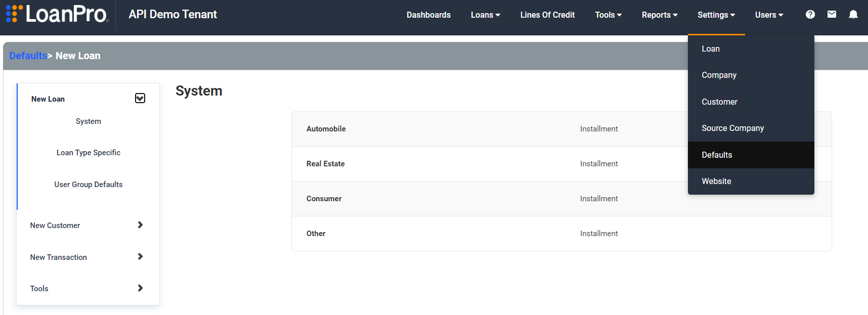Screen dimensions: 868x315
Task: Select the Real Estate row
Action: [561, 164]
